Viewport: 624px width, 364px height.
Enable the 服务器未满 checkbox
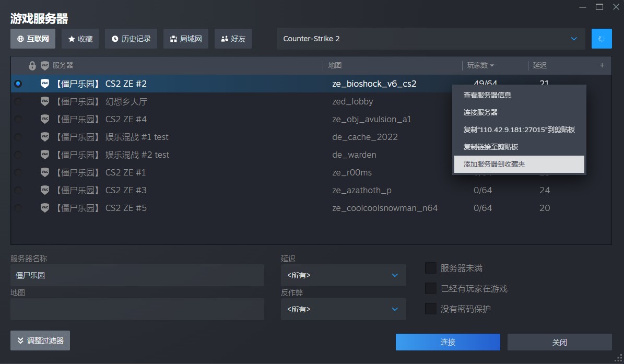(431, 268)
